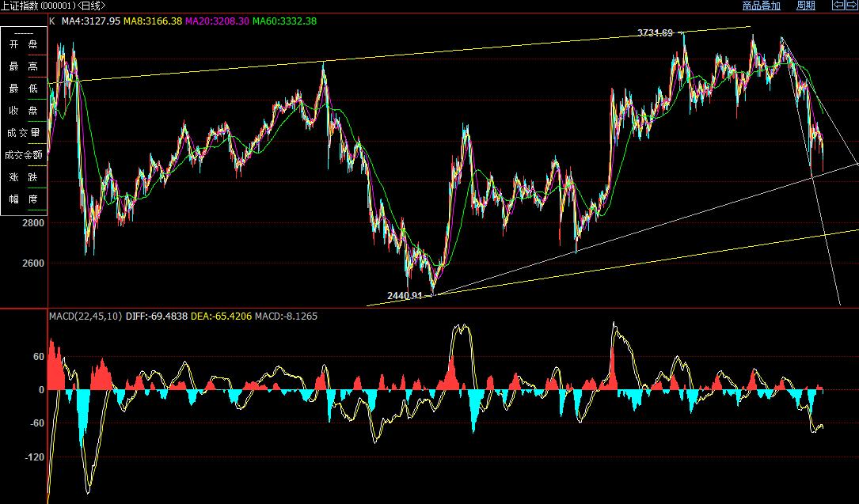
Task: Click the 收盘 row in info panel
Action: [24, 111]
